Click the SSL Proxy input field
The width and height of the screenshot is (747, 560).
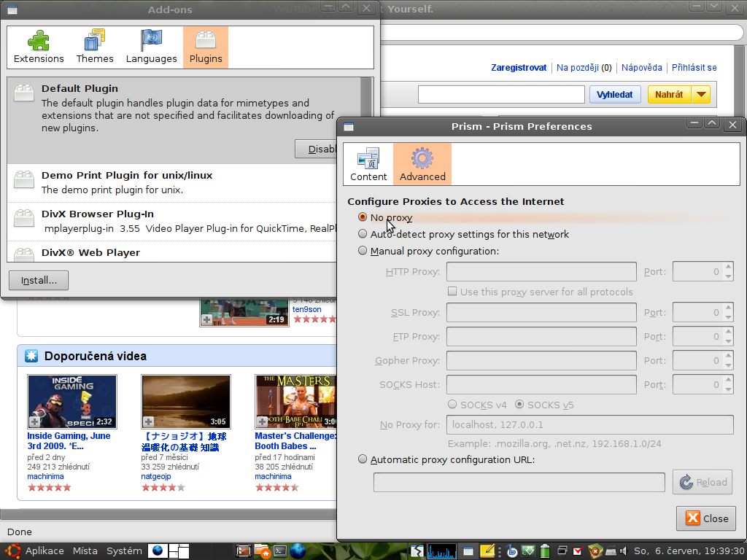[541, 312]
